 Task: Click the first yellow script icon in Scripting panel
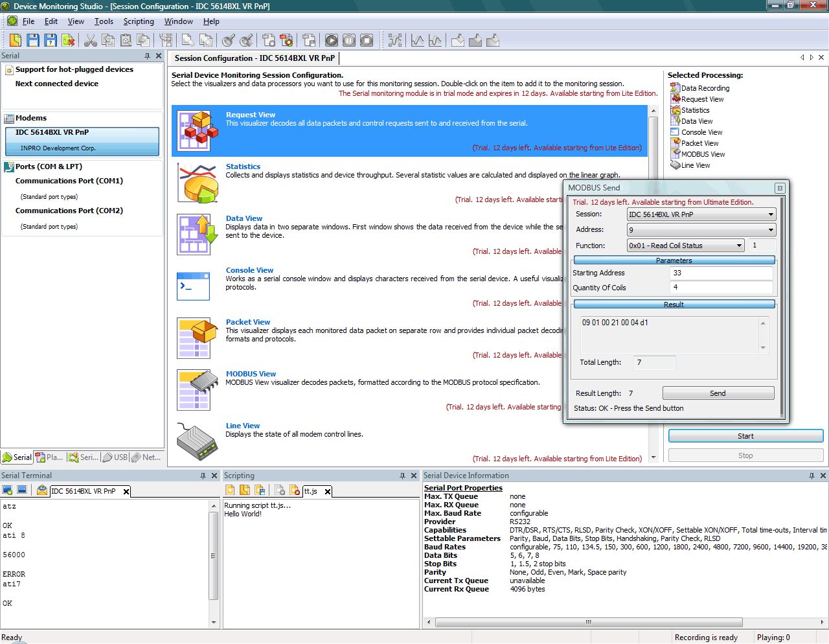pos(230,490)
